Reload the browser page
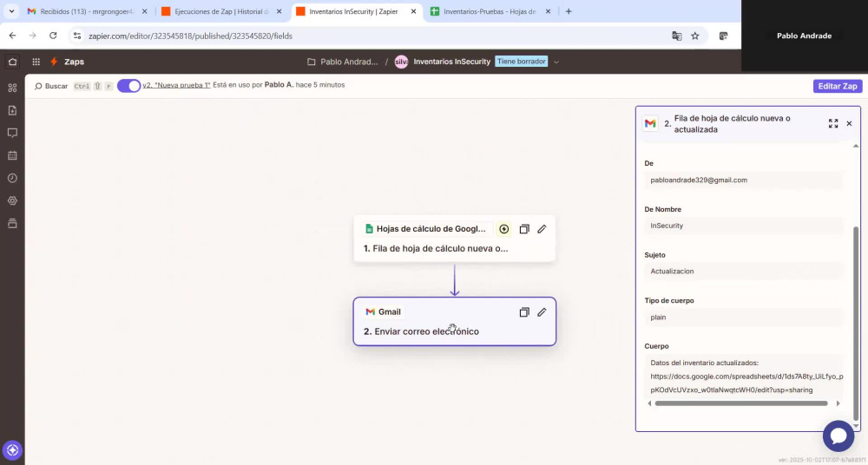This screenshot has height=465, width=868. (53, 36)
